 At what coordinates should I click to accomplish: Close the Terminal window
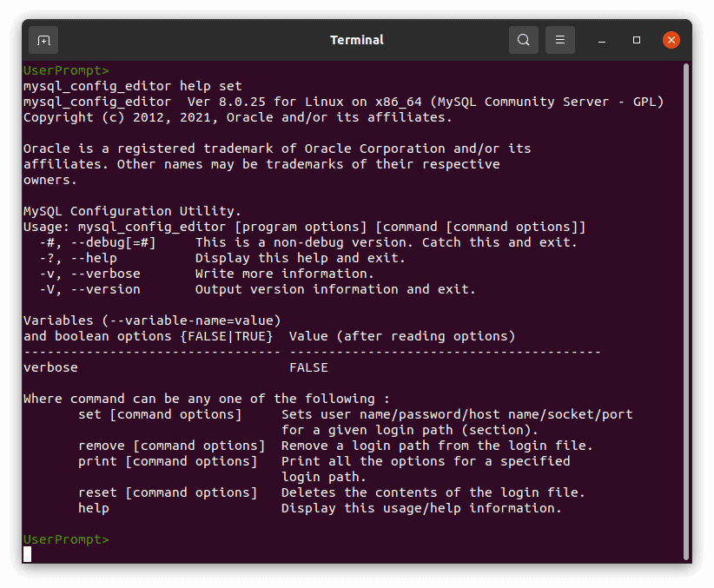coord(671,40)
